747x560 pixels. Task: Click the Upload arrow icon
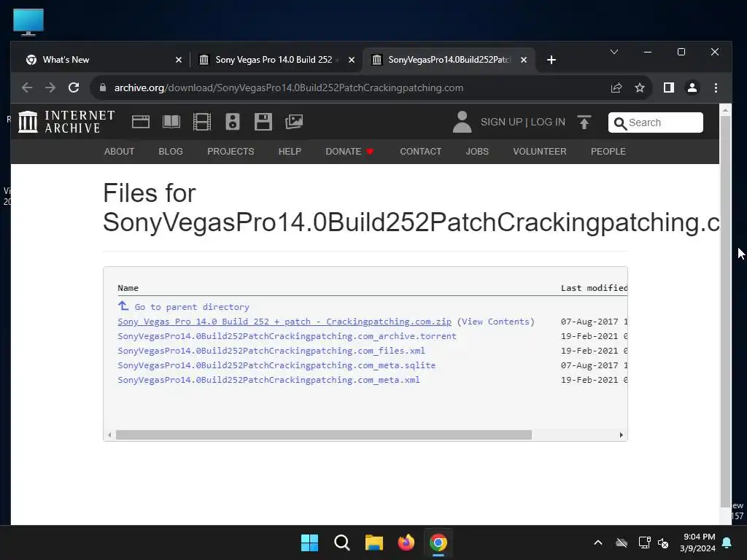[584, 122]
